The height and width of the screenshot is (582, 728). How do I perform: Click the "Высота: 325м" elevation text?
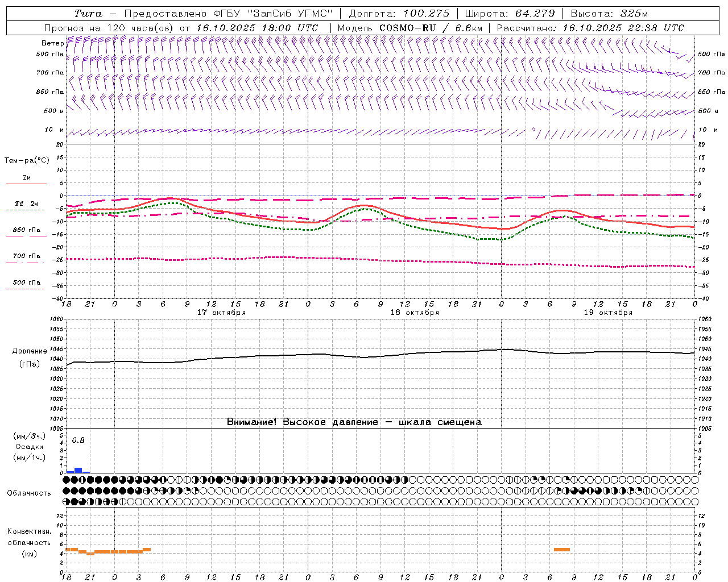[609, 14]
